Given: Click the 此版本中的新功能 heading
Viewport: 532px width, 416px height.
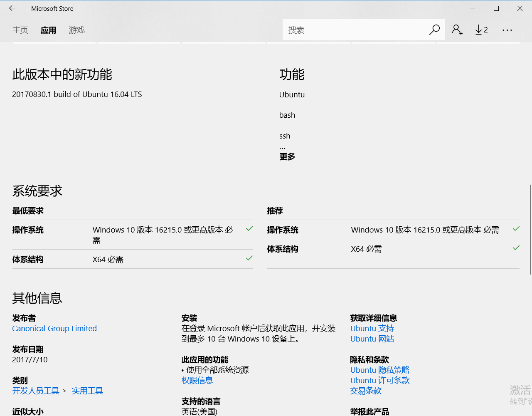Looking at the screenshot, I should [62, 74].
